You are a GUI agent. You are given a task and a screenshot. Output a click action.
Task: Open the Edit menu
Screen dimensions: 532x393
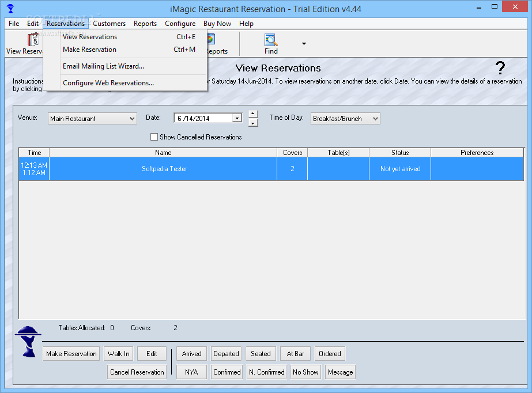[33, 24]
